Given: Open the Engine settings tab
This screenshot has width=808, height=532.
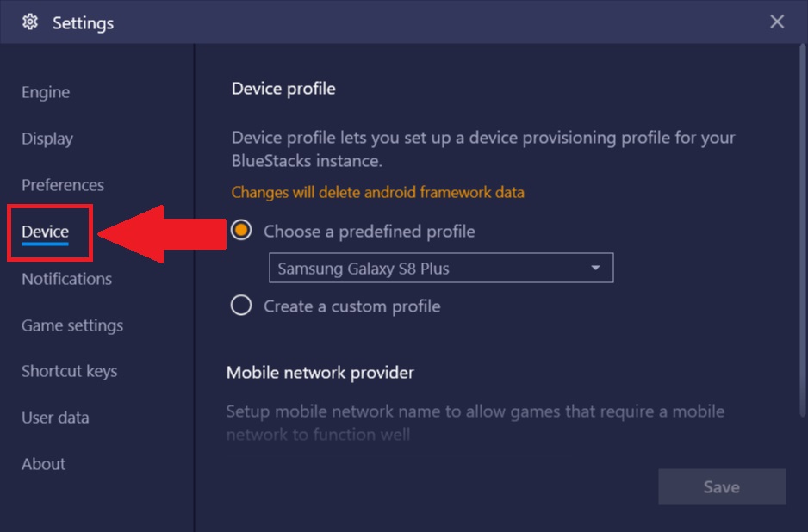Looking at the screenshot, I should coord(46,92).
